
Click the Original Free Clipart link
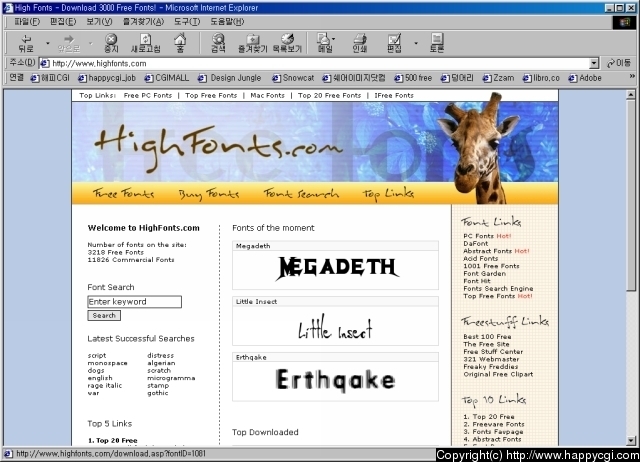click(x=498, y=374)
